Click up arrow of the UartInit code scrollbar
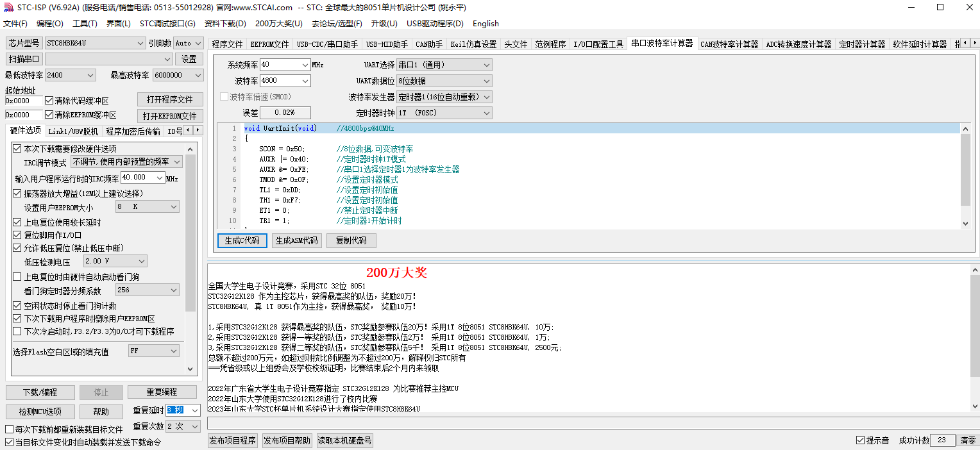Screen dimensions: 980x450 966,129
